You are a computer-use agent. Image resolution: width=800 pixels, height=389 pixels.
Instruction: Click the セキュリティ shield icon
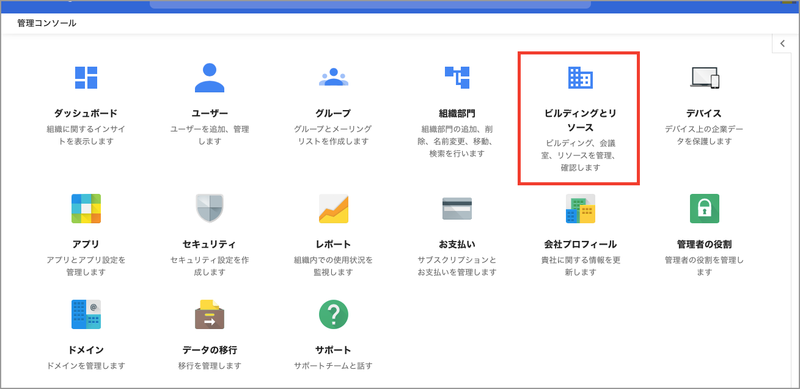(210, 208)
